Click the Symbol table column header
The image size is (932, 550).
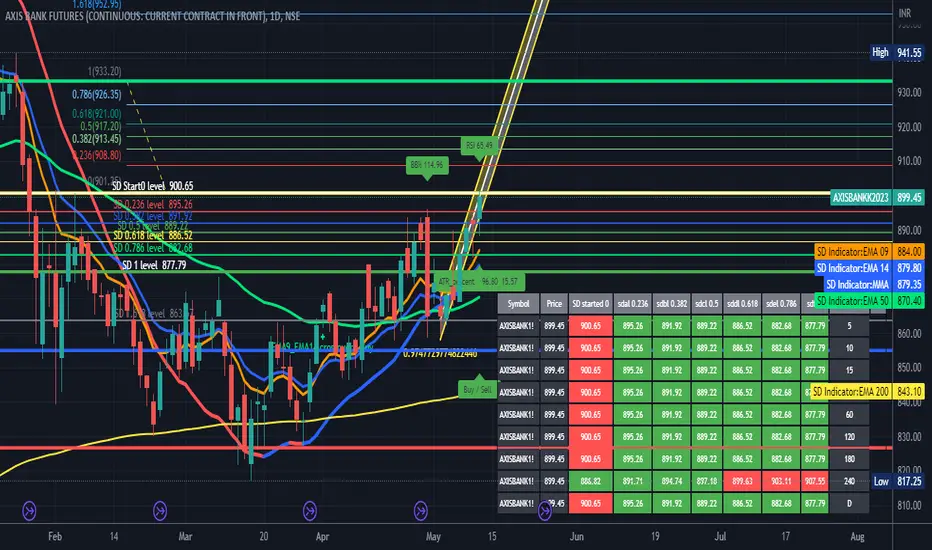coord(518,304)
